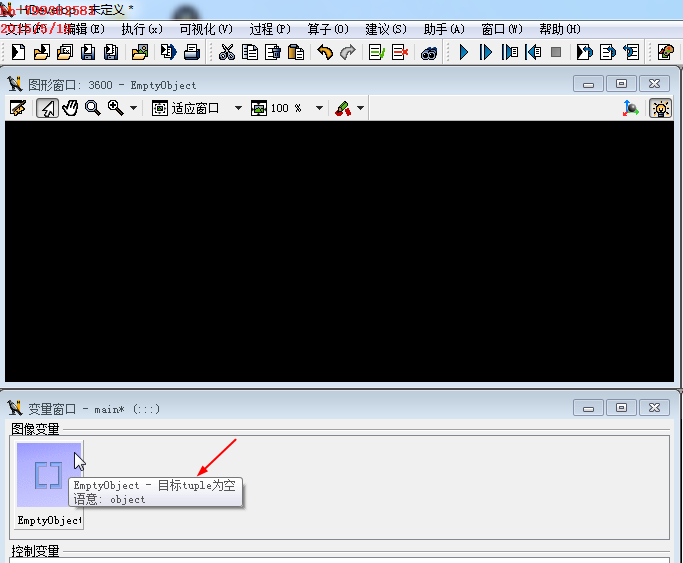Open the 算子(O) menu
This screenshot has height=563, width=683.
pos(328,29)
